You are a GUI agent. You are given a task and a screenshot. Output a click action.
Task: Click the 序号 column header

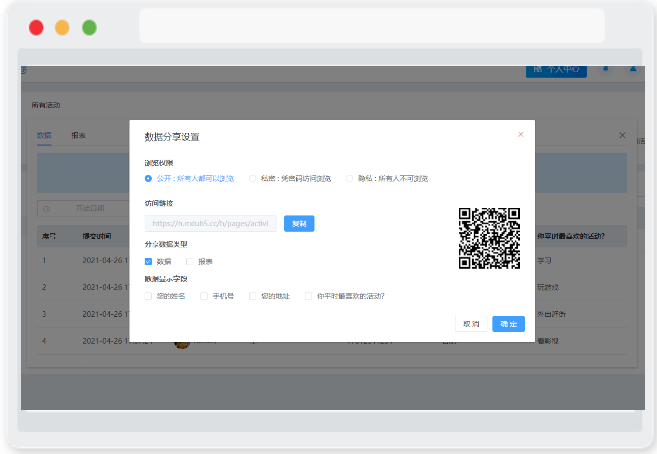pyautogui.click(x=49, y=236)
